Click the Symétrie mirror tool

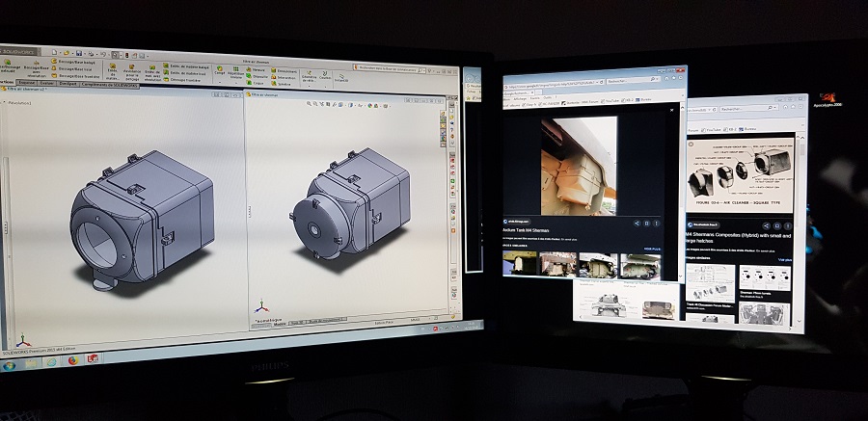click(x=282, y=85)
